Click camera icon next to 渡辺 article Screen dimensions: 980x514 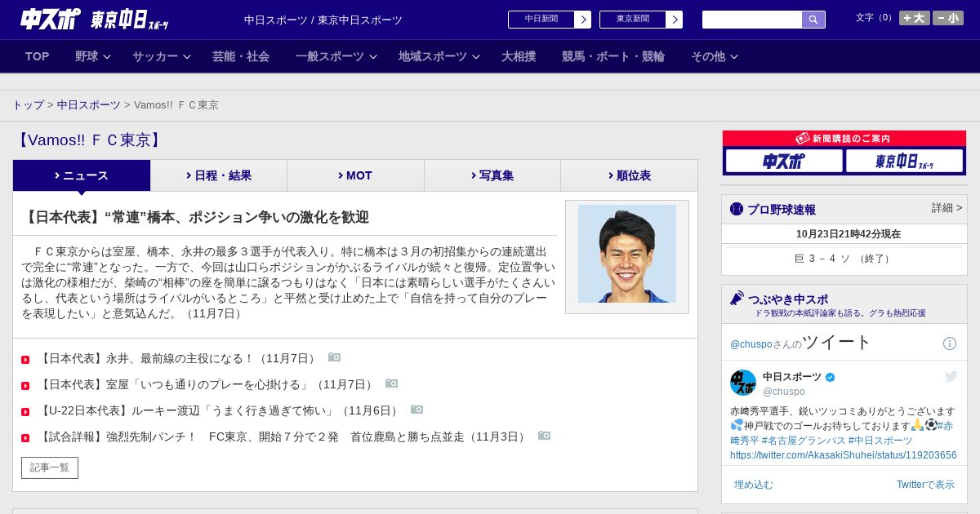pos(416,410)
